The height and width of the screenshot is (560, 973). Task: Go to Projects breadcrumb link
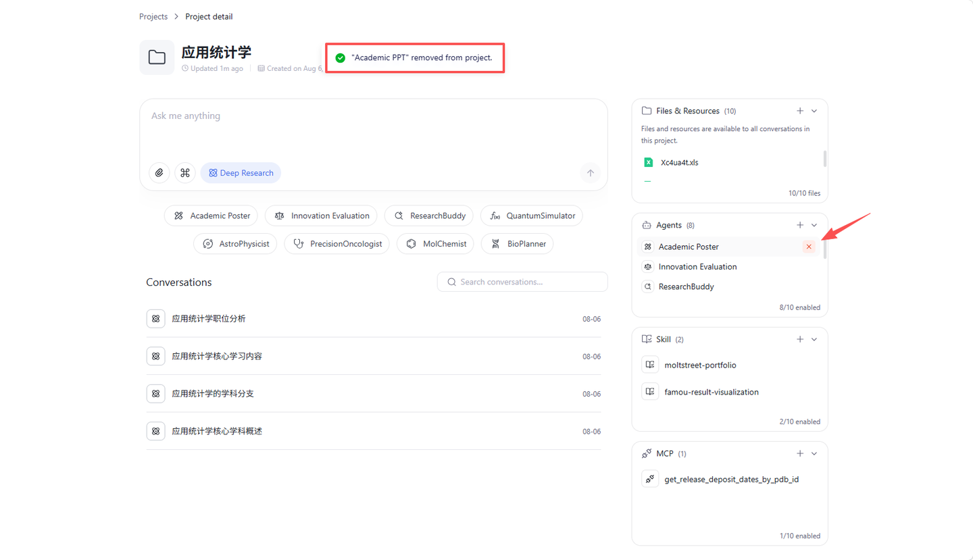coord(153,16)
